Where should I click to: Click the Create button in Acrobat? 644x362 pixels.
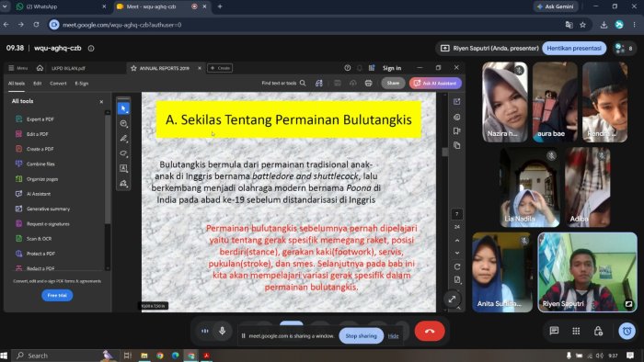220,68
